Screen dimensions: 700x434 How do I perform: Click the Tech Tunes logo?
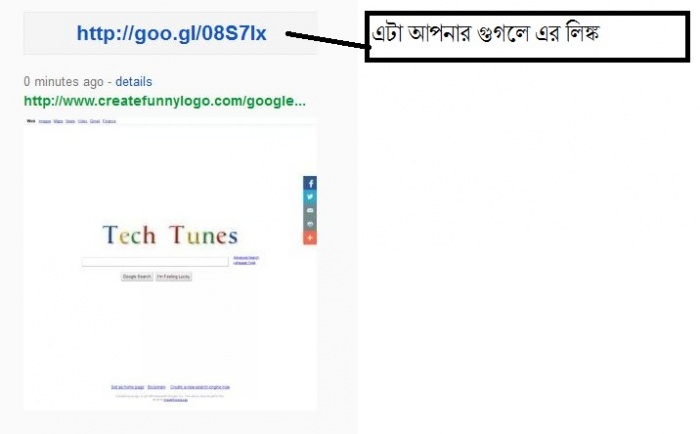[x=170, y=235]
